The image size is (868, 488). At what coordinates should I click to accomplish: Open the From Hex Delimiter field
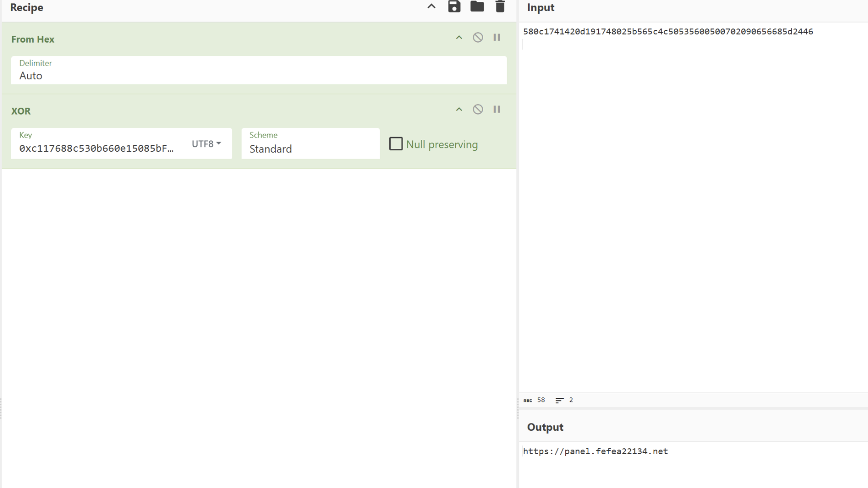tap(259, 70)
